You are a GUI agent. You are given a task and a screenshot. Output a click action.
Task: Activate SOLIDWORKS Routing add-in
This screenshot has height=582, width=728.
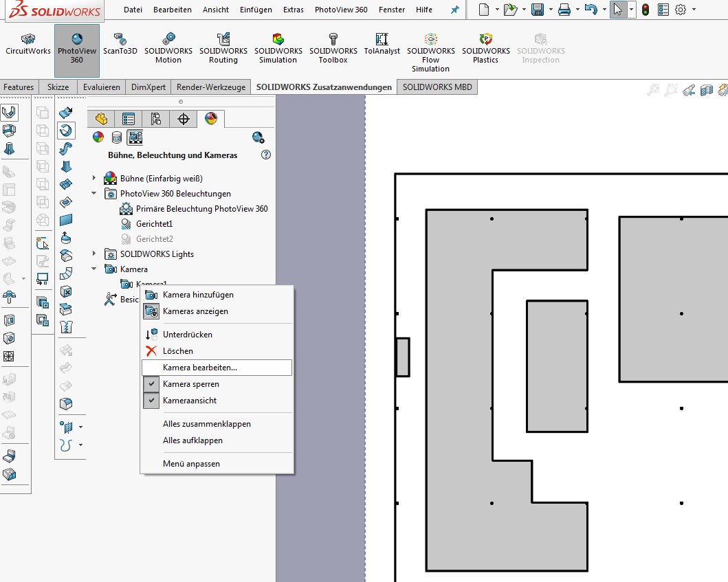[223, 47]
